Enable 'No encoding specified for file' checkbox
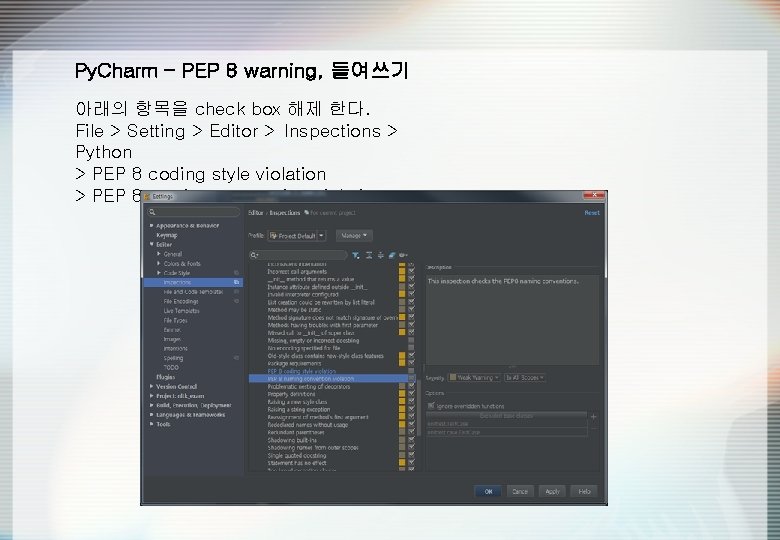This screenshot has width=780, height=540. (411, 348)
